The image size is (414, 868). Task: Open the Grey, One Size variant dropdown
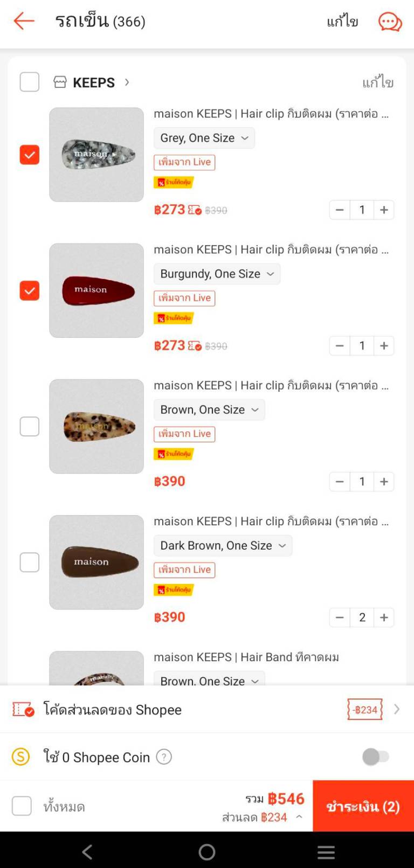tap(204, 138)
